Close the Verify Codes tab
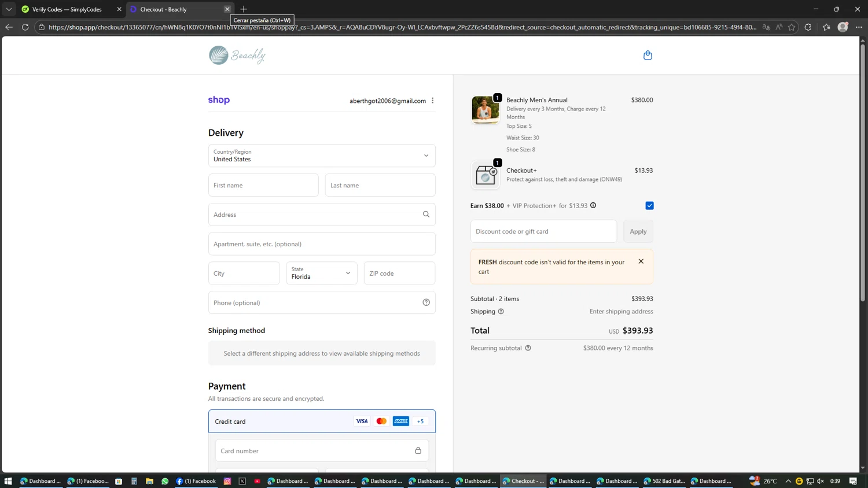Image resolution: width=868 pixels, height=488 pixels. tap(119, 9)
